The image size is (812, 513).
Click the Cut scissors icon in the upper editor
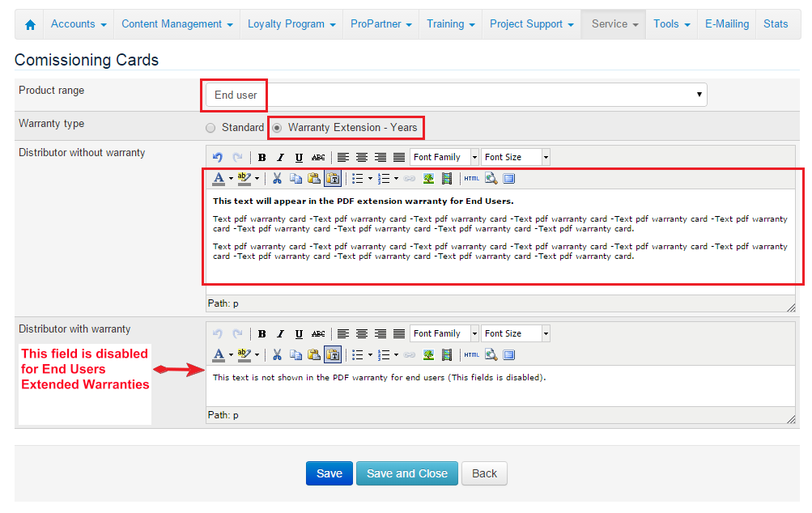pyautogui.click(x=277, y=178)
